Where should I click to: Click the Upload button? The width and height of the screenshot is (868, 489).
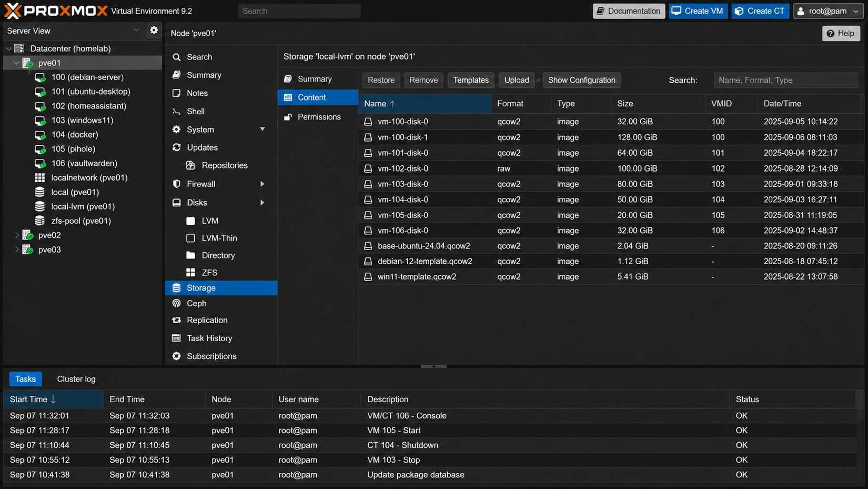point(517,80)
